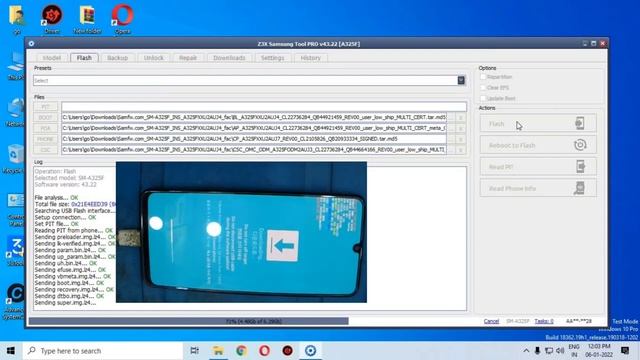
Task: Click the SM-A325F status bar label
Action: [x=518, y=321]
